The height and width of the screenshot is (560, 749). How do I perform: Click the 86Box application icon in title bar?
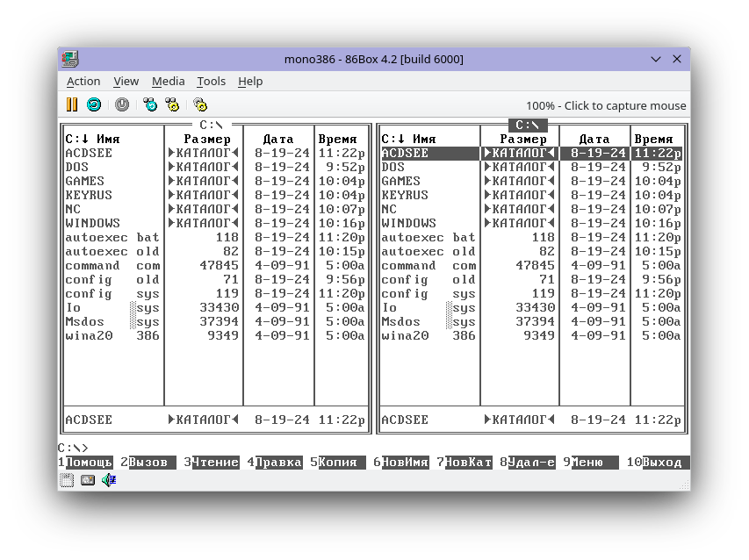pos(70,59)
